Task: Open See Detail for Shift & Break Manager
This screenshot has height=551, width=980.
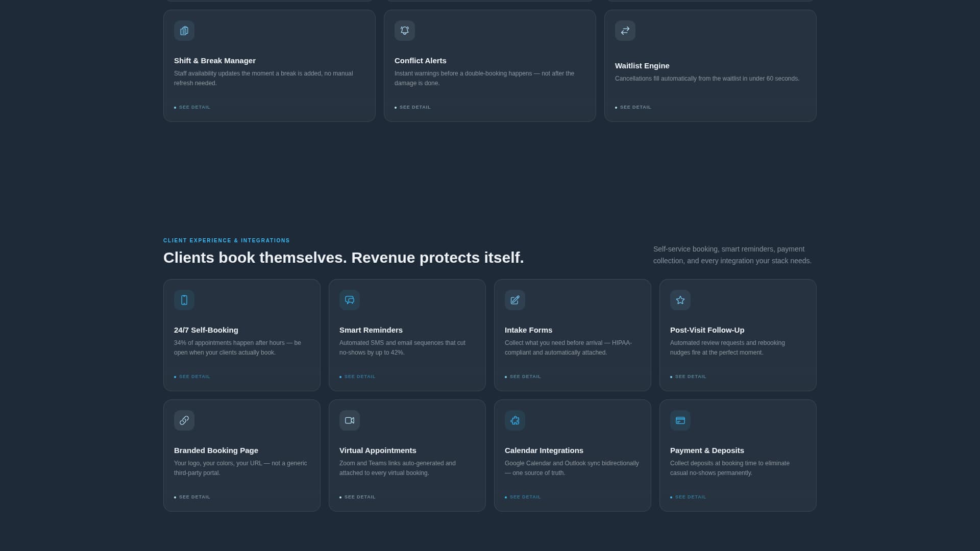Action: (x=192, y=107)
